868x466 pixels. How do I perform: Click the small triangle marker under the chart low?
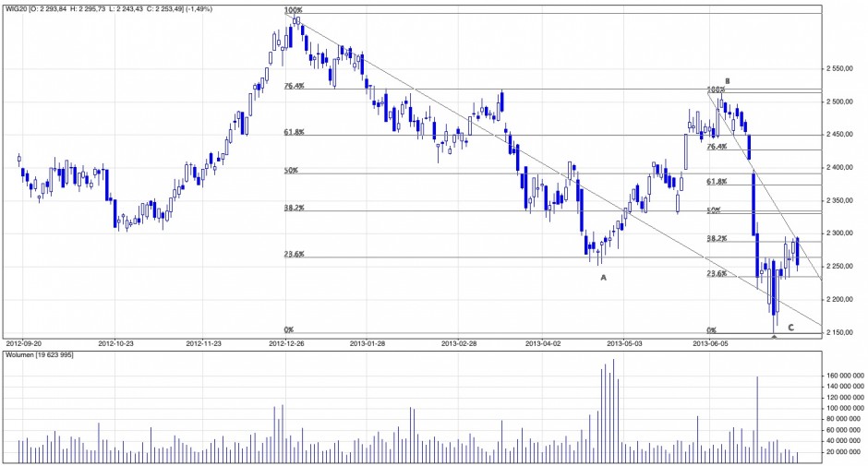774,337
